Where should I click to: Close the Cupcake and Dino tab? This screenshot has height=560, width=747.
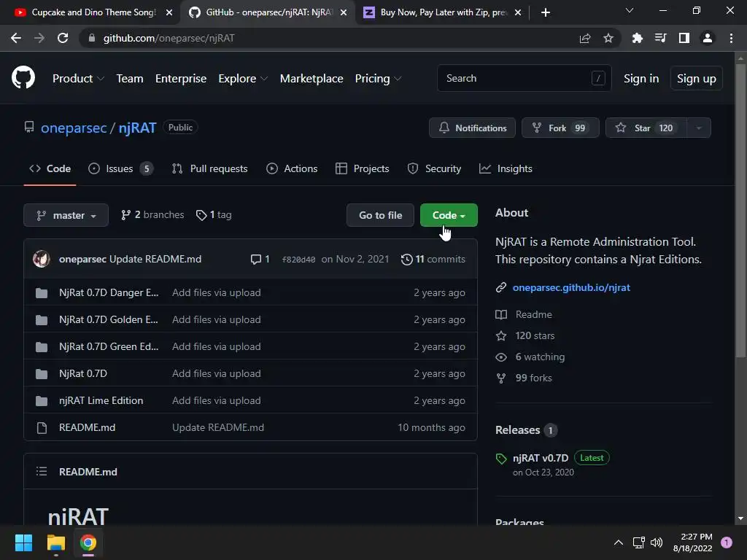point(169,12)
